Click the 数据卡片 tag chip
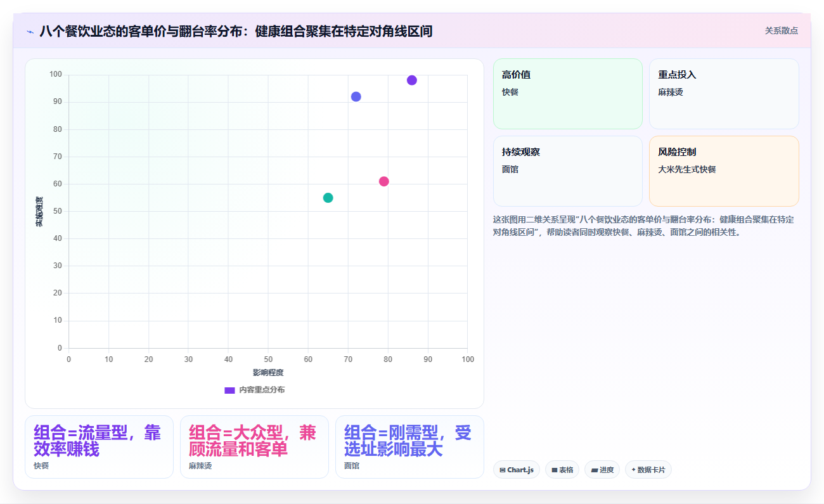The width and height of the screenshot is (824, 504). 648,470
